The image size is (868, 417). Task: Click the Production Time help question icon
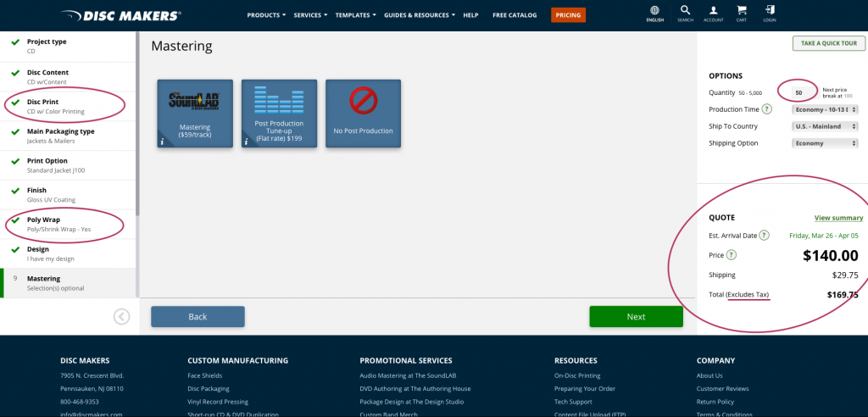[x=766, y=109]
